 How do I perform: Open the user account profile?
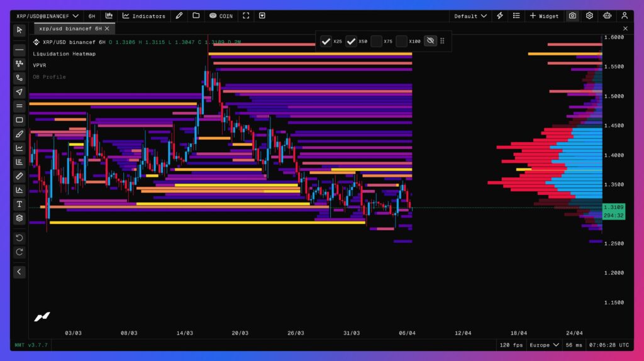[x=625, y=16]
